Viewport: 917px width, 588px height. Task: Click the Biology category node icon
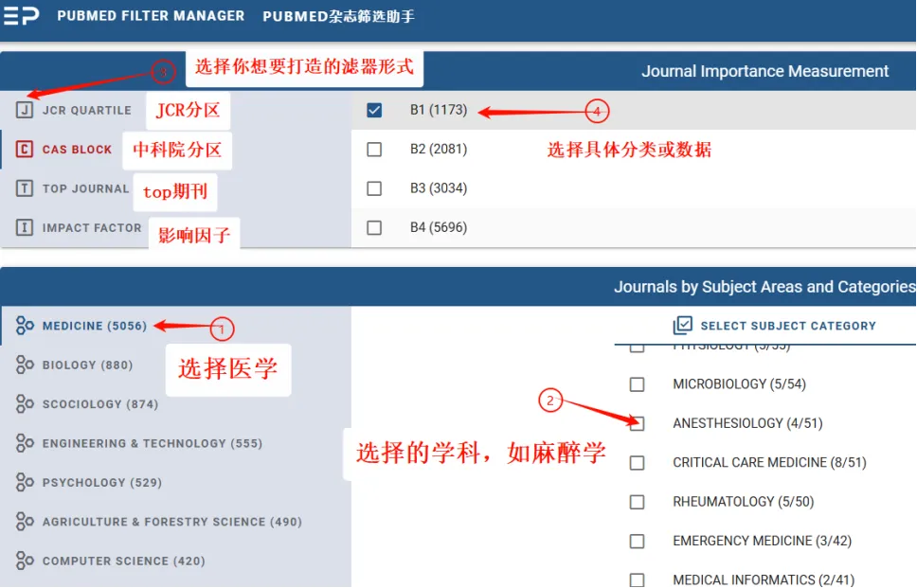(x=25, y=365)
